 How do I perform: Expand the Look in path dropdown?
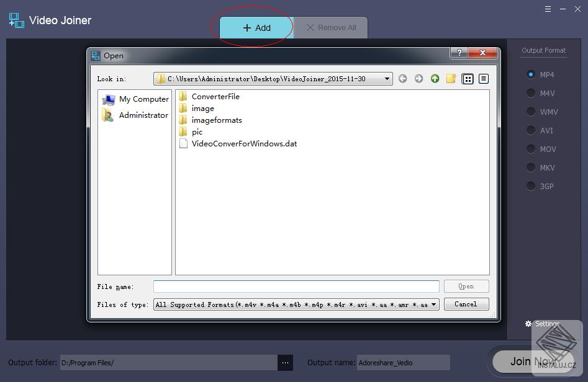(387, 79)
